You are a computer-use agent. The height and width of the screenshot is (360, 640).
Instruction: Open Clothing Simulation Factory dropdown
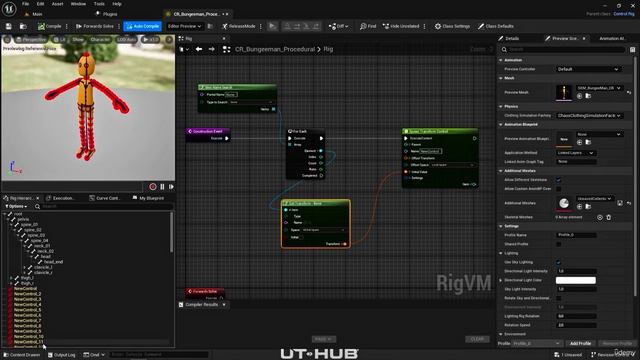click(x=589, y=116)
